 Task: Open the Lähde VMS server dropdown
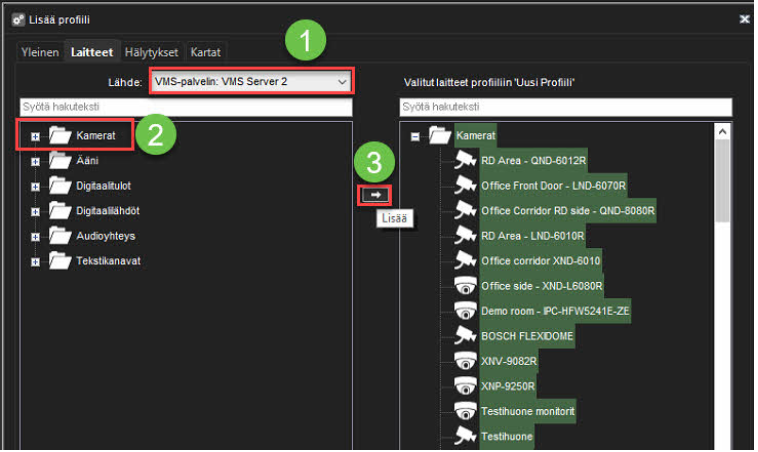pyautogui.click(x=250, y=81)
